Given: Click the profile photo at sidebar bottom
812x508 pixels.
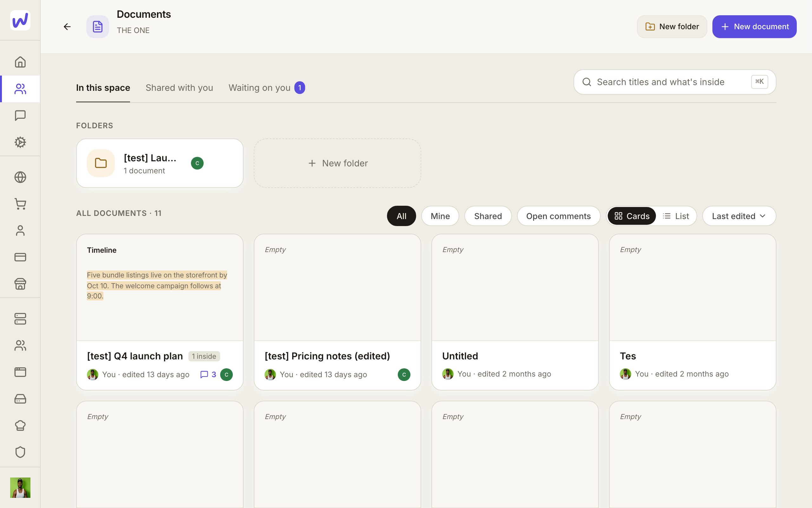Looking at the screenshot, I should point(20,487).
